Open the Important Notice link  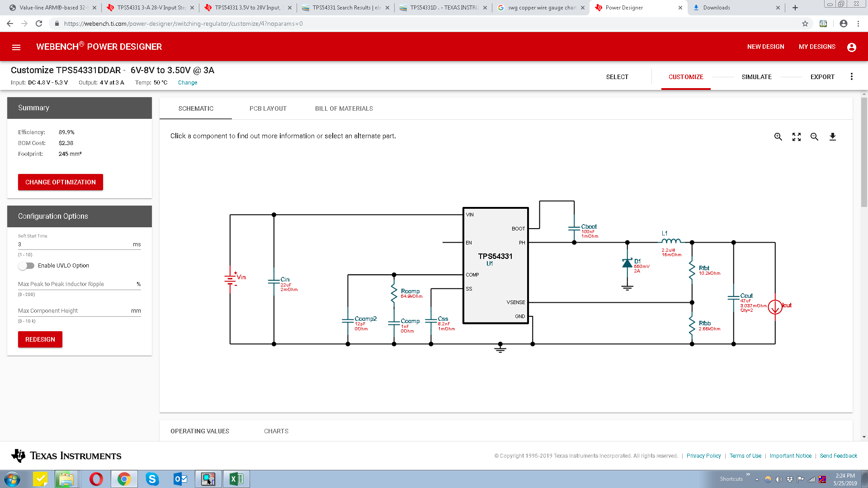click(x=791, y=456)
